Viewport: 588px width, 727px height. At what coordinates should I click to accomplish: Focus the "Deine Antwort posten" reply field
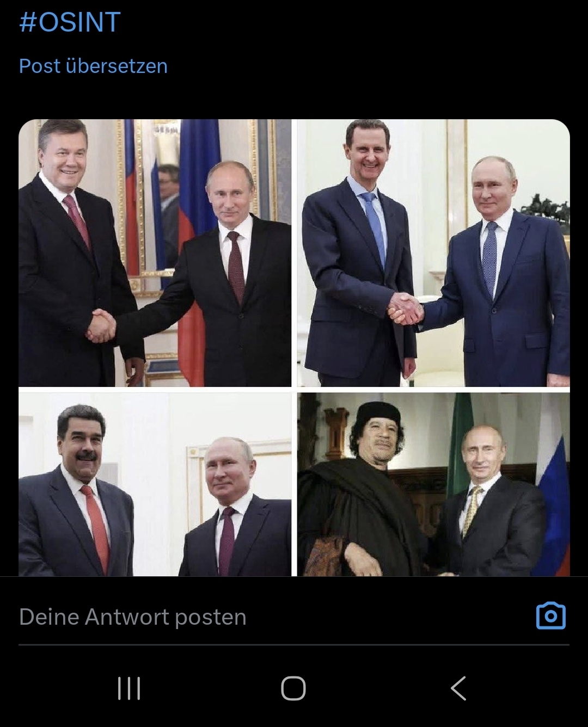272,617
